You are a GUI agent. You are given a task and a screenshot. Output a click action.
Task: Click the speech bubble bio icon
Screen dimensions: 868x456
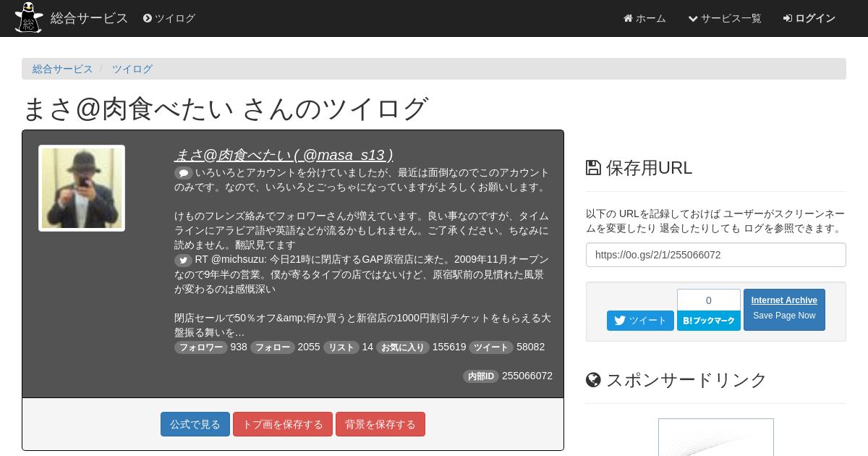coord(183,173)
